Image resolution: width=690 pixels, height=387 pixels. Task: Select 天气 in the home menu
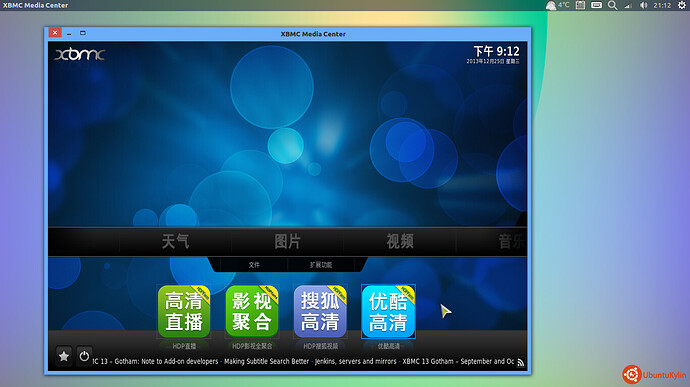[175, 241]
